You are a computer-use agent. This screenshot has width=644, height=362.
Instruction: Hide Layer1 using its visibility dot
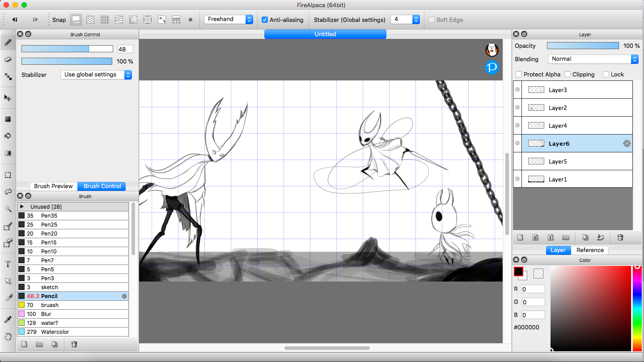(x=517, y=179)
